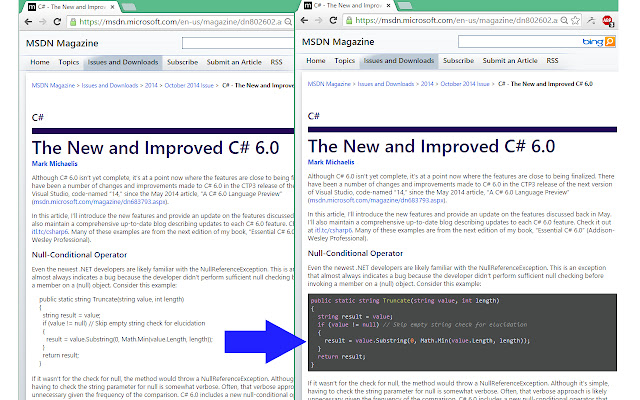Open the itl.tc/csharp6 link in left window
The height and width of the screenshot is (400, 640).
pyautogui.click(x=49, y=232)
